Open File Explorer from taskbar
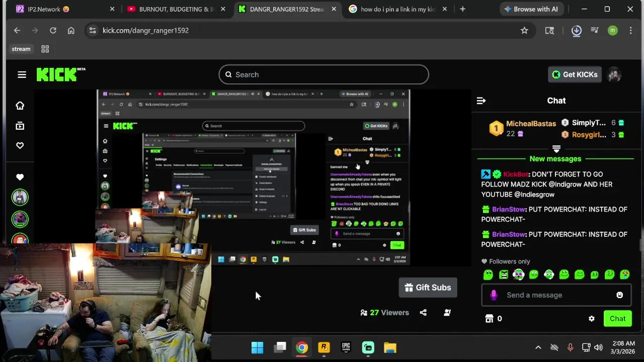Viewport: 644px width, 362px height. pos(390,347)
